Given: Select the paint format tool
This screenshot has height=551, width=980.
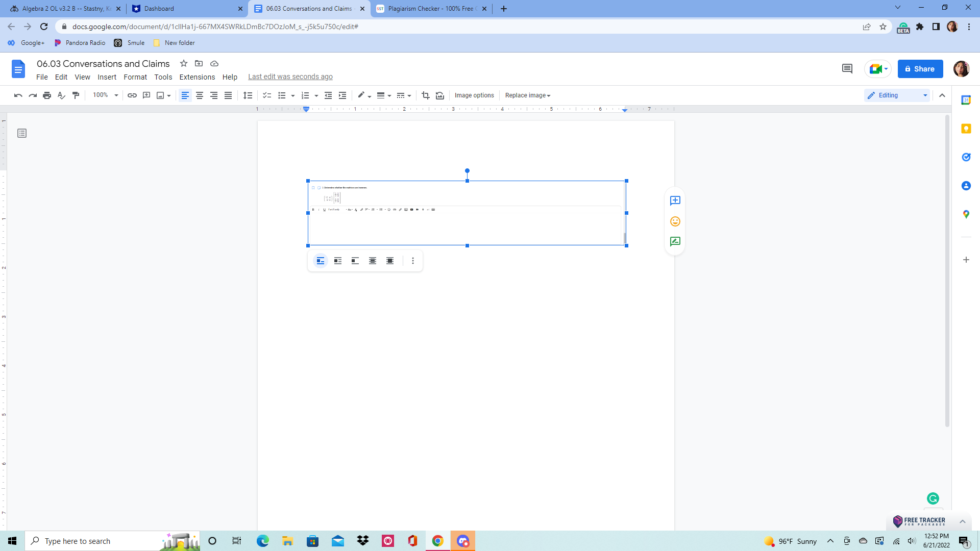Looking at the screenshot, I should pyautogui.click(x=76, y=95).
